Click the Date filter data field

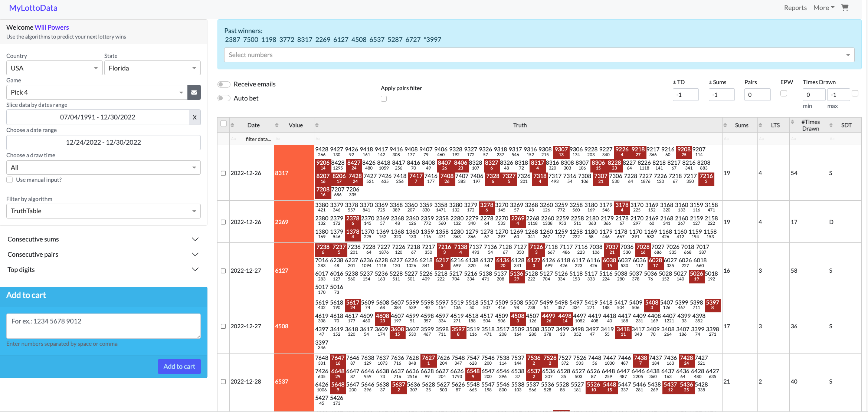click(252, 139)
